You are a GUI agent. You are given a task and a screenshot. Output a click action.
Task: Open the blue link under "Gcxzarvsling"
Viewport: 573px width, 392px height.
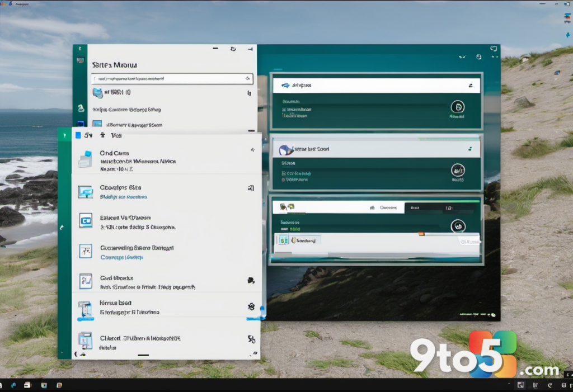point(121,257)
